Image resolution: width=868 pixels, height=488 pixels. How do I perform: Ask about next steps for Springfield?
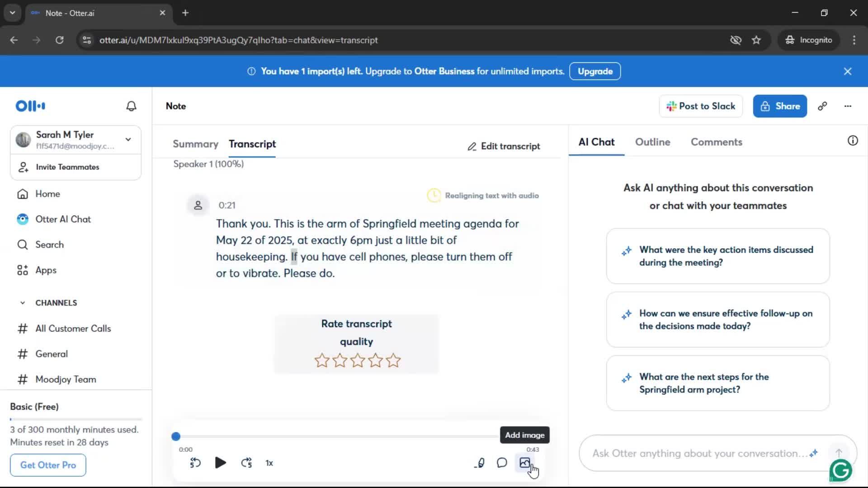[x=718, y=383]
